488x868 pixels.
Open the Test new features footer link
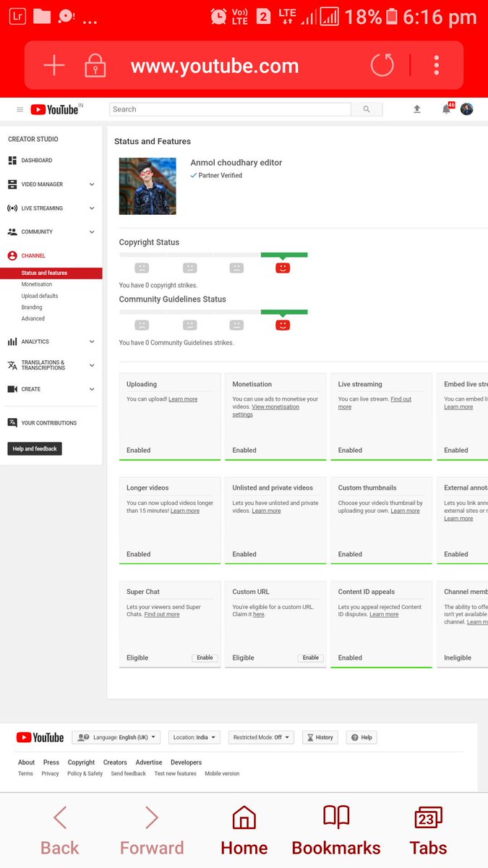click(x=175, y=774)
